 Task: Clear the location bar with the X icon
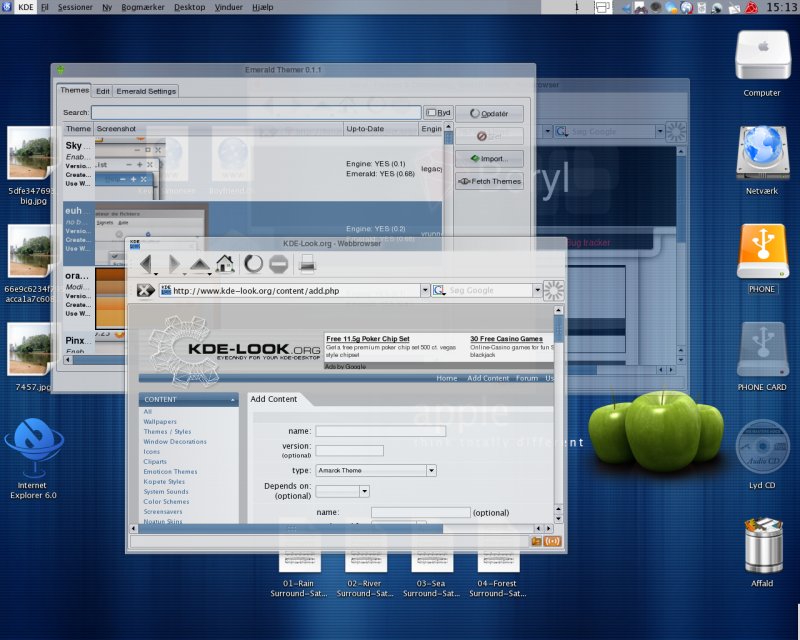click(x=145, y=290)
